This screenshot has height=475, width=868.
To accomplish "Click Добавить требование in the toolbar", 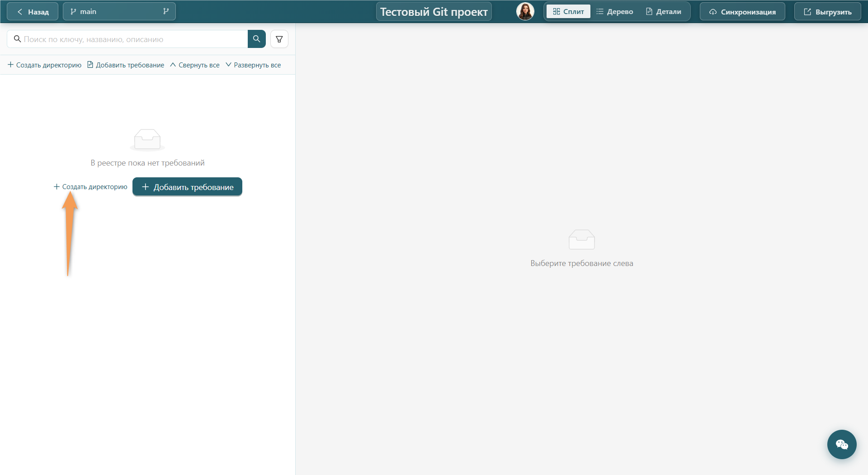I will coord(126,65).
